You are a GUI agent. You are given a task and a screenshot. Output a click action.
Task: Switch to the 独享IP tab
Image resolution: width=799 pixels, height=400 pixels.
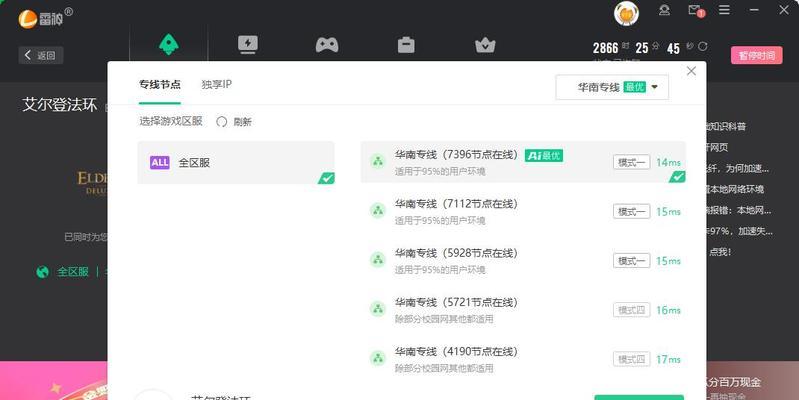pos(217,85)
